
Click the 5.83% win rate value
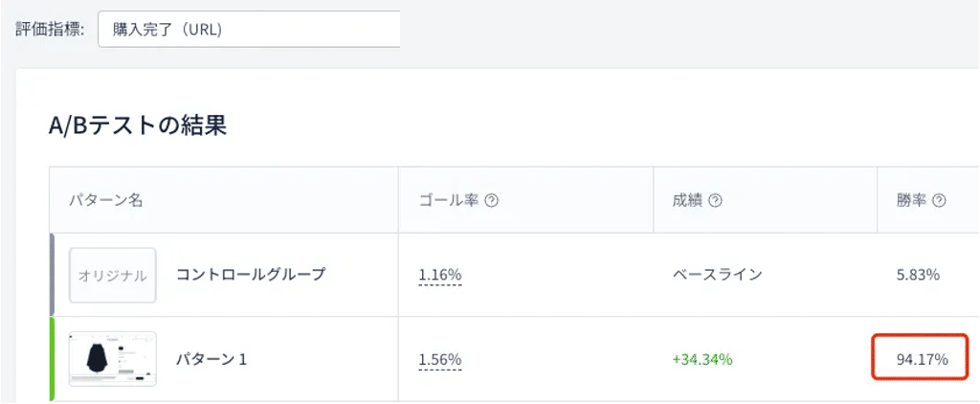point(918,275)
